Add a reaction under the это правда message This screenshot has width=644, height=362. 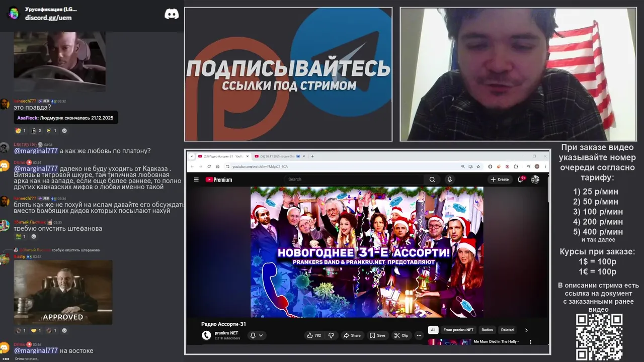pyautogui.click(x=64, y=131)
